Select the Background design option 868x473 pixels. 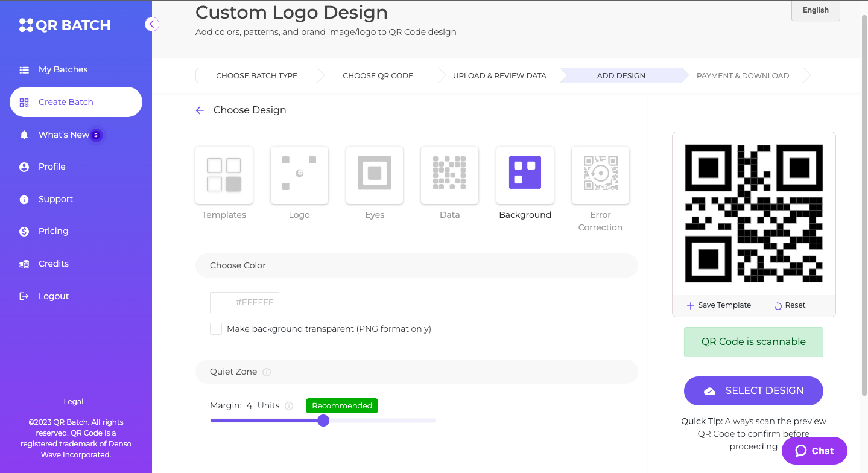525,175
